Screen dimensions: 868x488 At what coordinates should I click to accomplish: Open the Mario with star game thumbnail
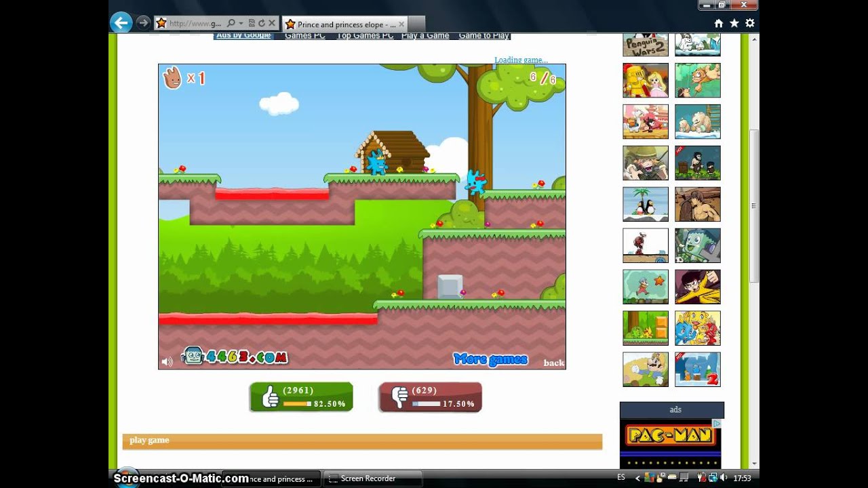pos(646,287)
